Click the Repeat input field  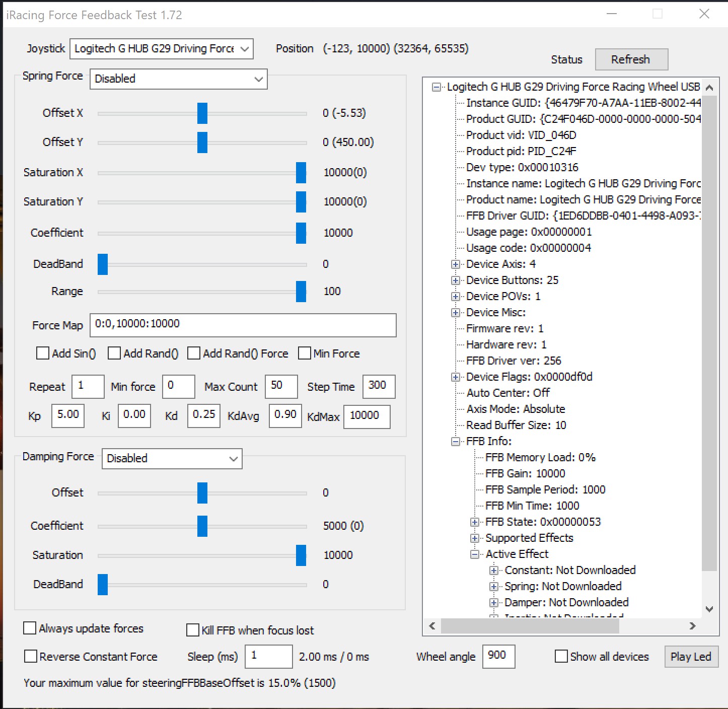pyautogui.click(x=88, y=387)
